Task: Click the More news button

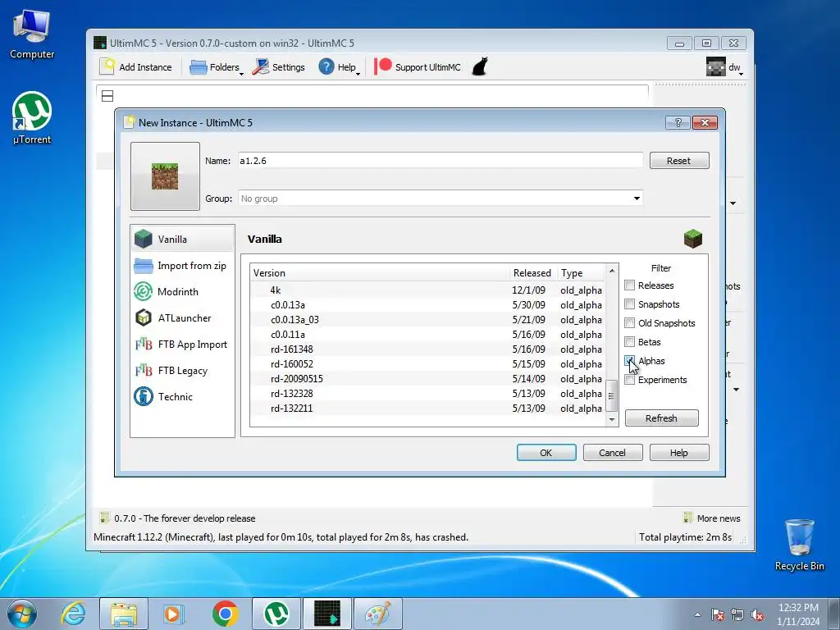Action: (x=712, y=518)
